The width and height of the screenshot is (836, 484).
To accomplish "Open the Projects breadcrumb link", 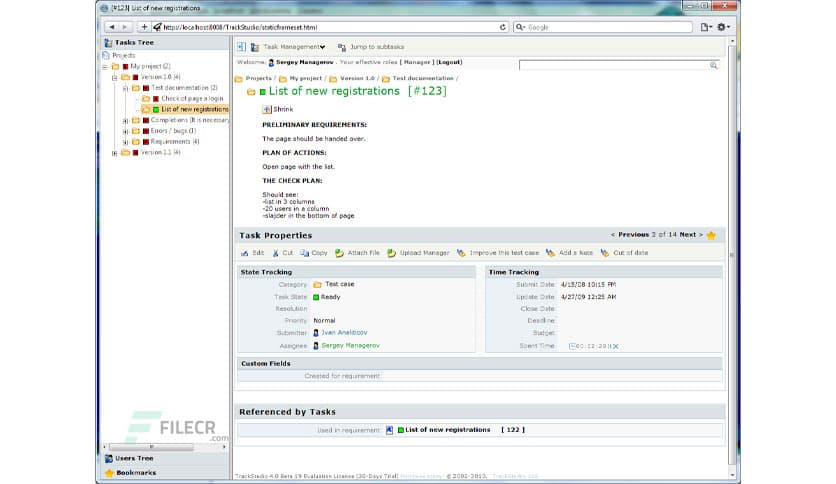I will click(x=259, y=78).
